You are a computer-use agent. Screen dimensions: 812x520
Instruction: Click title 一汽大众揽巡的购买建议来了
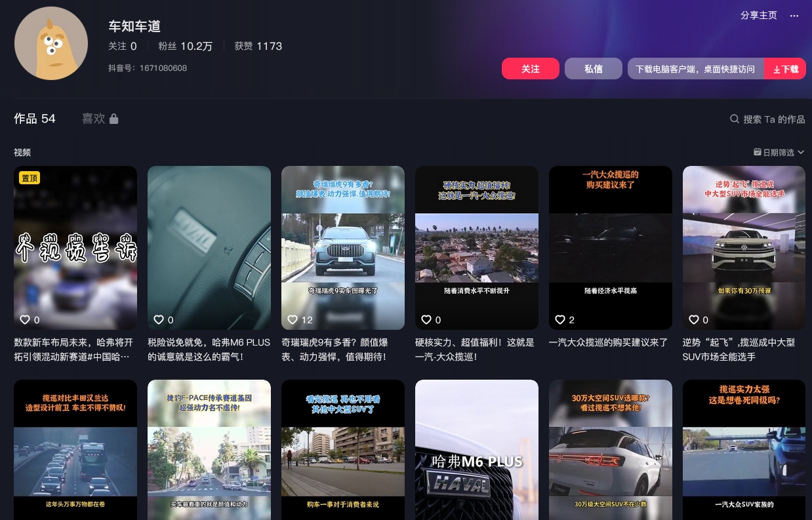click(609, 342)
